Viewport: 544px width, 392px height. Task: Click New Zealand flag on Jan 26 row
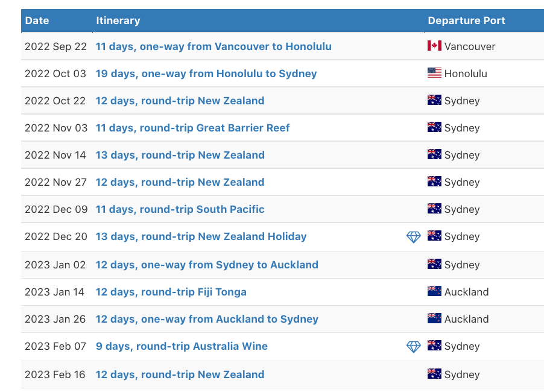(434, 318)
